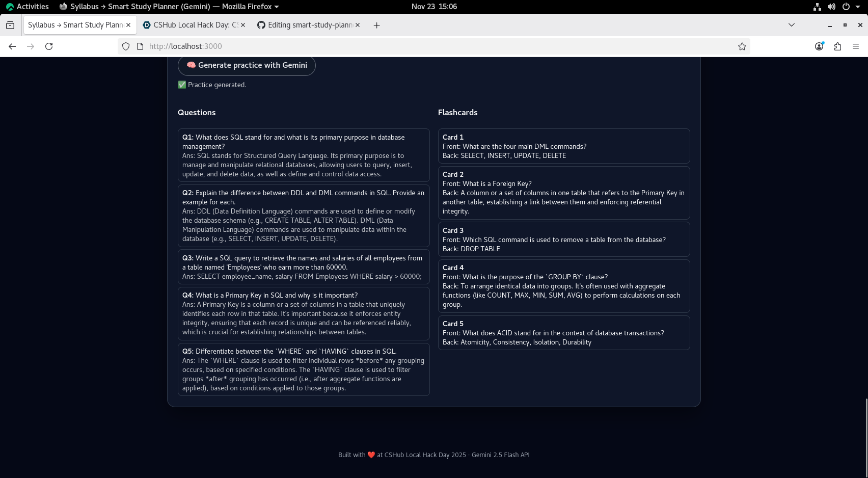Expand the list all tabs chevron
Screen dimensions: 868x478
(x=792, y=25)
